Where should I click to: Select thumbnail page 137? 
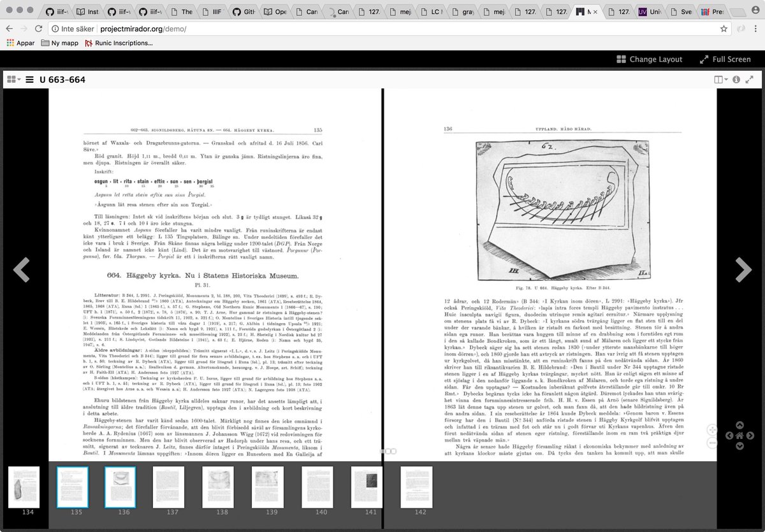(169, 487)
